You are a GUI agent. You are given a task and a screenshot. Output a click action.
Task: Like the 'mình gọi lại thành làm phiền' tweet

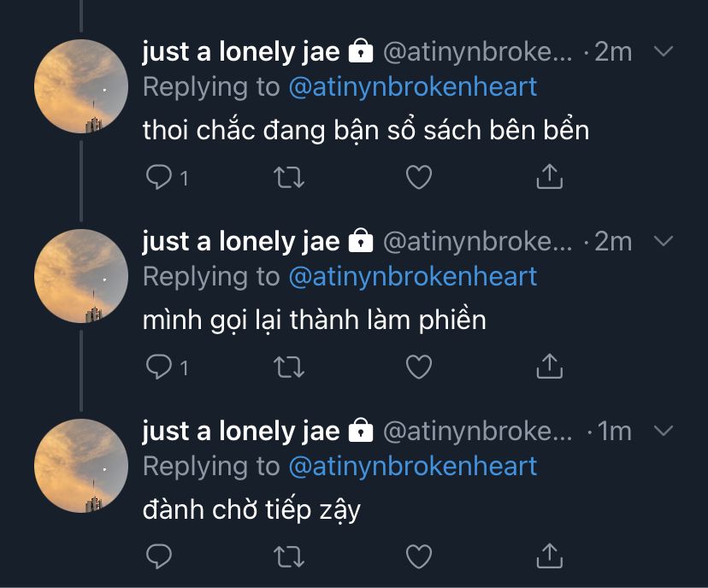[x=419, y=367]
